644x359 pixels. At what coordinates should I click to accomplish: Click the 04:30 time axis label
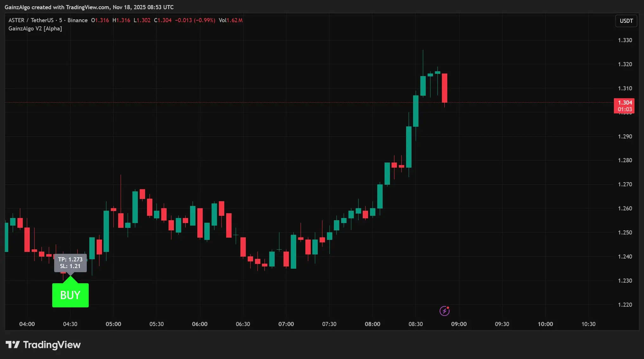pos(70,324)
